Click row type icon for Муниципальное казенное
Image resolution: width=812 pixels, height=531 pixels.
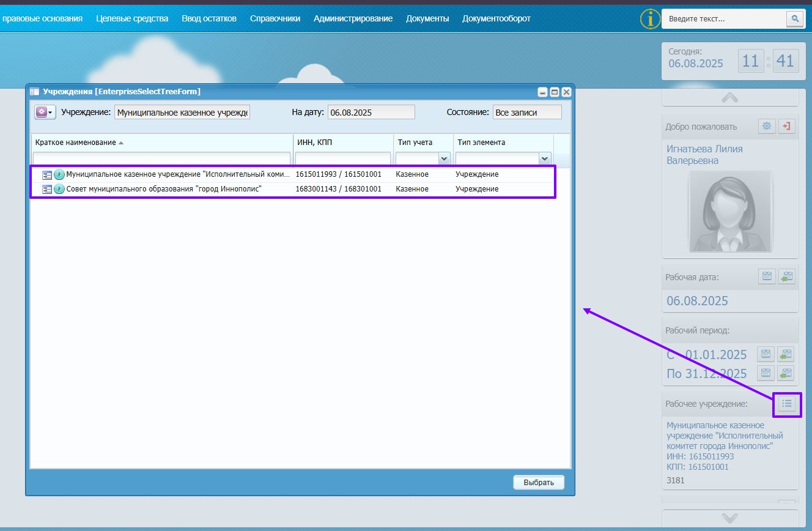click(x=47, y=174)
